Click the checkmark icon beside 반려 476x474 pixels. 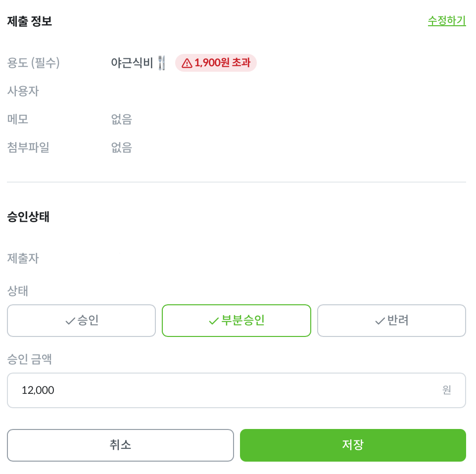(380, 321)
